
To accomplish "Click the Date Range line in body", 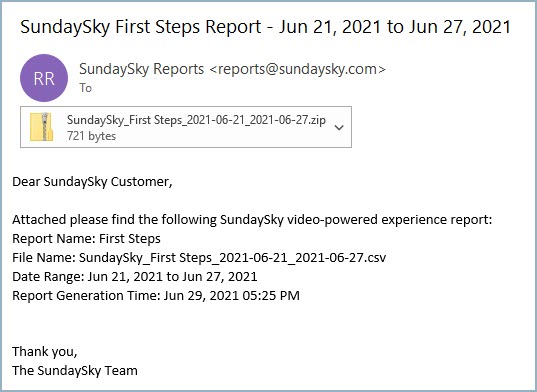I will click(135, 276).
